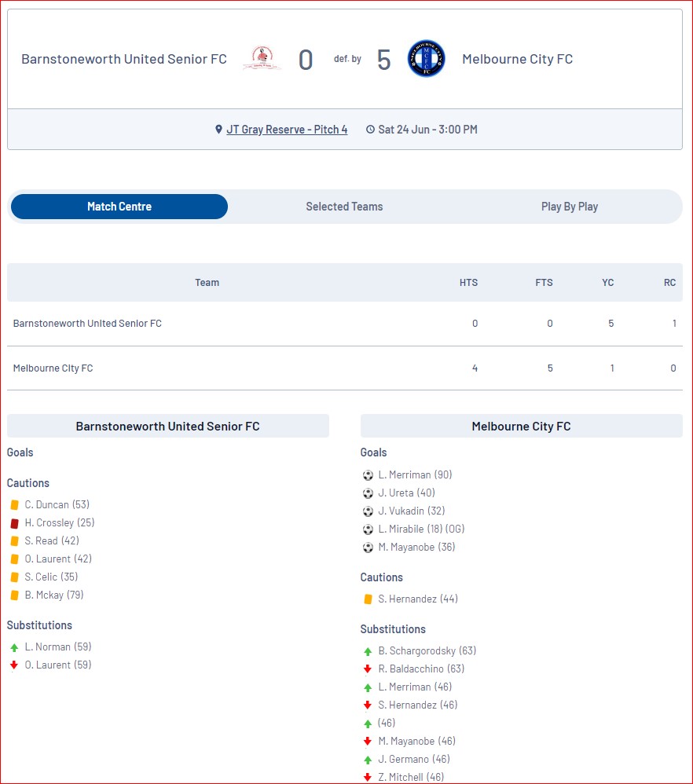Click the Melbourne City FC club crest

[x=426, y=58]
